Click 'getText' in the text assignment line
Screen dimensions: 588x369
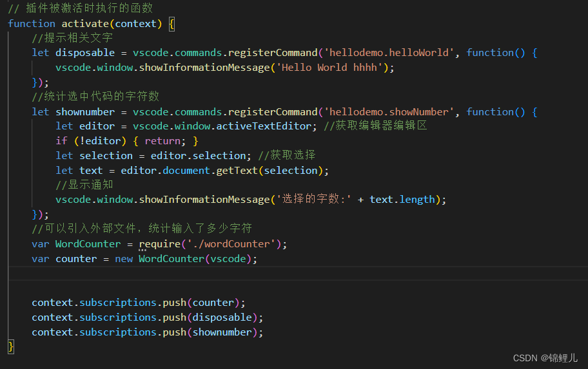[x=237, y=171]
